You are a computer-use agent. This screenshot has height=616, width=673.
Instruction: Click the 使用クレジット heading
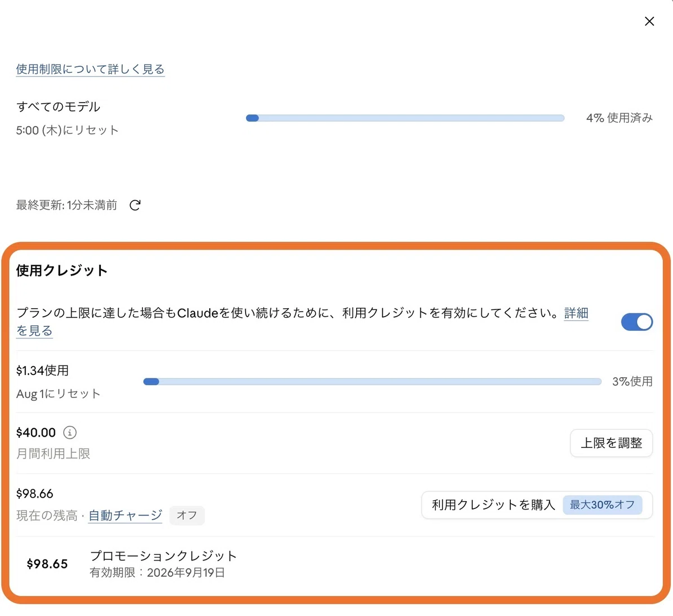pyautogui.click(x=62, y=270)
